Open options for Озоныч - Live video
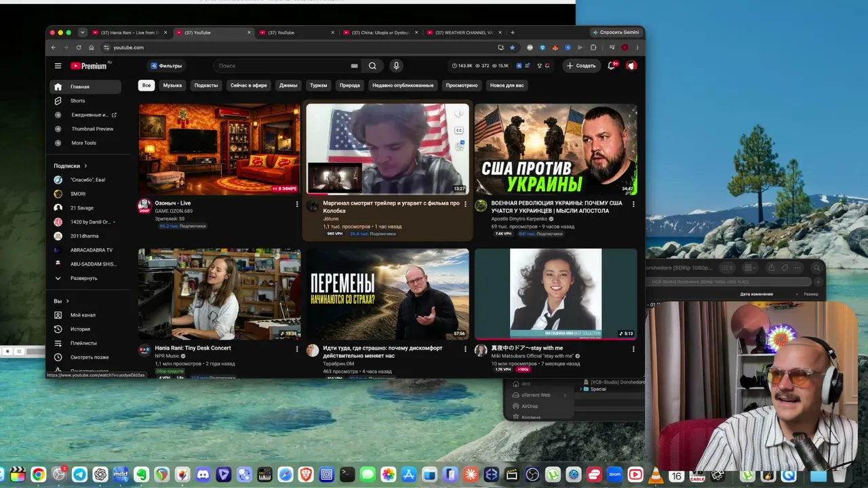 click(297, 204)
